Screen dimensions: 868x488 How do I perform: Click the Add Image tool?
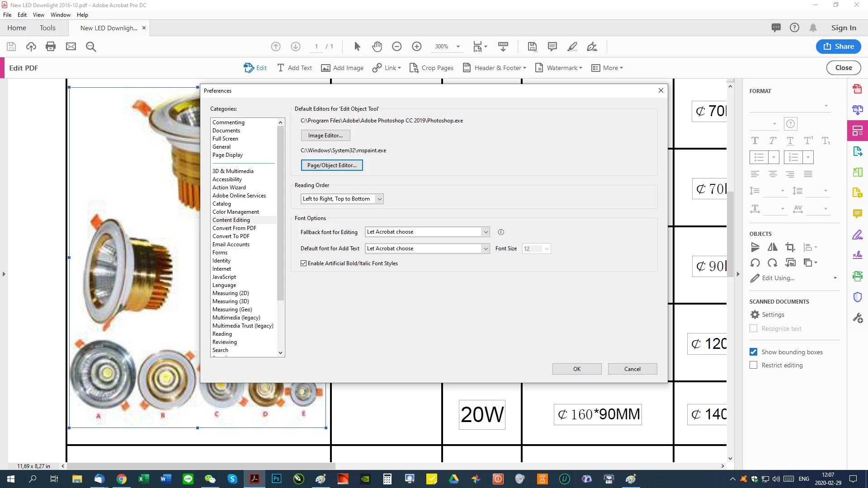pyautogui.click(x=342, y=68)
